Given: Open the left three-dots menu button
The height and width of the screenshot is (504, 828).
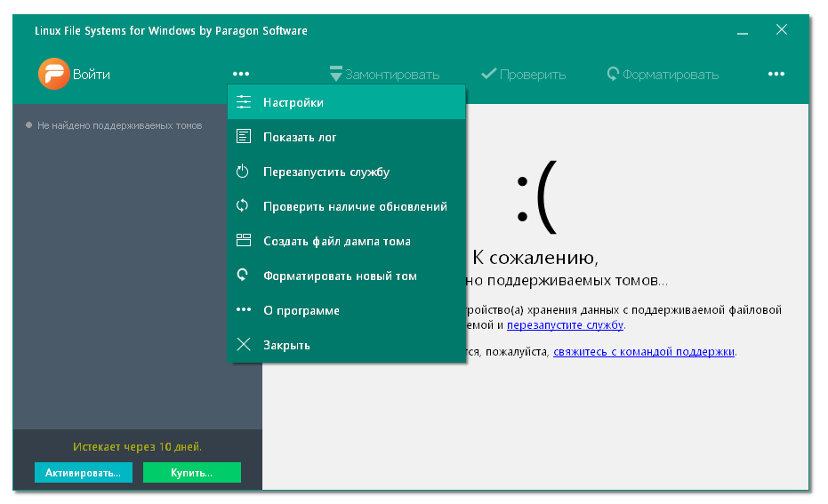Looking at the screenshot, I should coord(241,74).
